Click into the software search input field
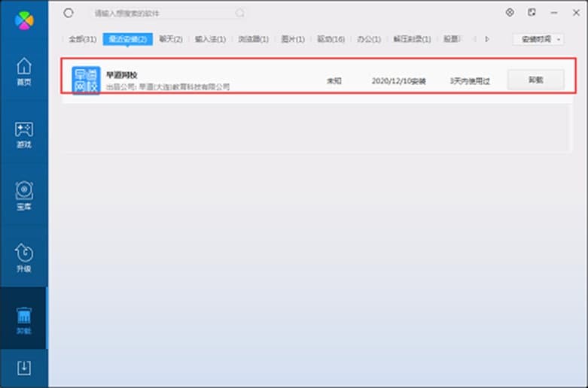Screen dimensions: 588x388 (x=158, y=14)
